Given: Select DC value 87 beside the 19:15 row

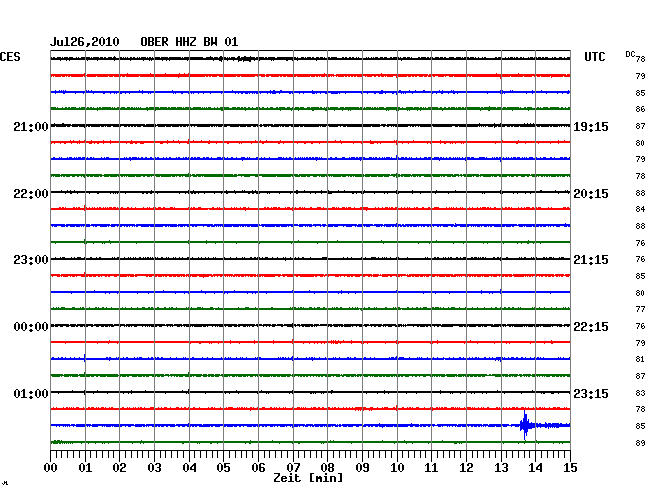Looking at the screenshot, I should 640,126.
